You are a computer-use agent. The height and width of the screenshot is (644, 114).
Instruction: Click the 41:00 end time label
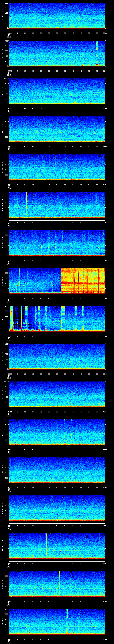(x=105, y=450)
